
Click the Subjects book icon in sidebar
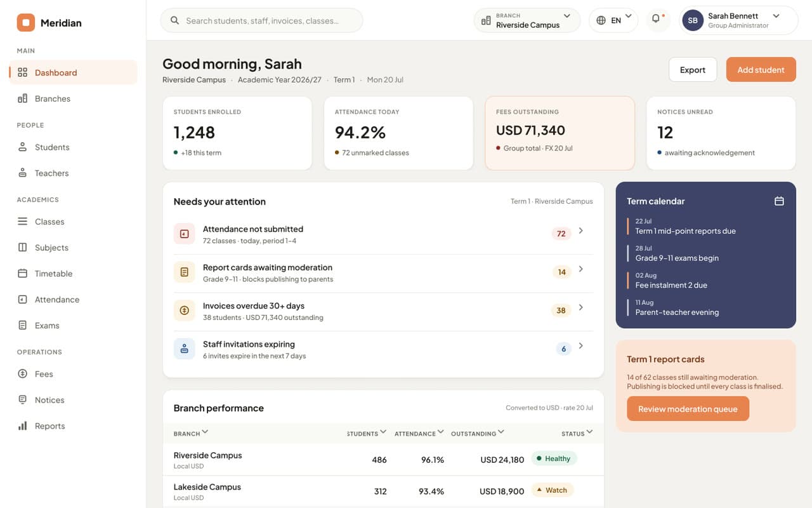point(22,248)
